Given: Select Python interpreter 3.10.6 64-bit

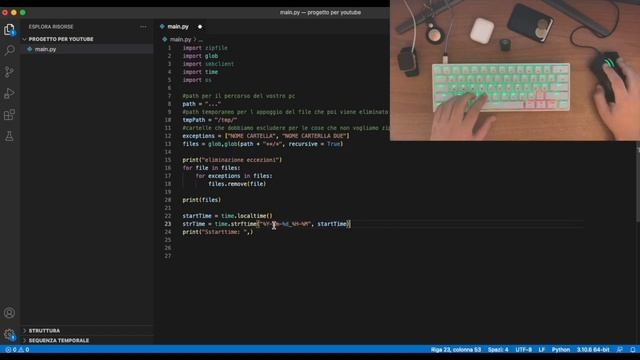Looking at the screenshot, I should pyautogui.click(x=593, y=350).
